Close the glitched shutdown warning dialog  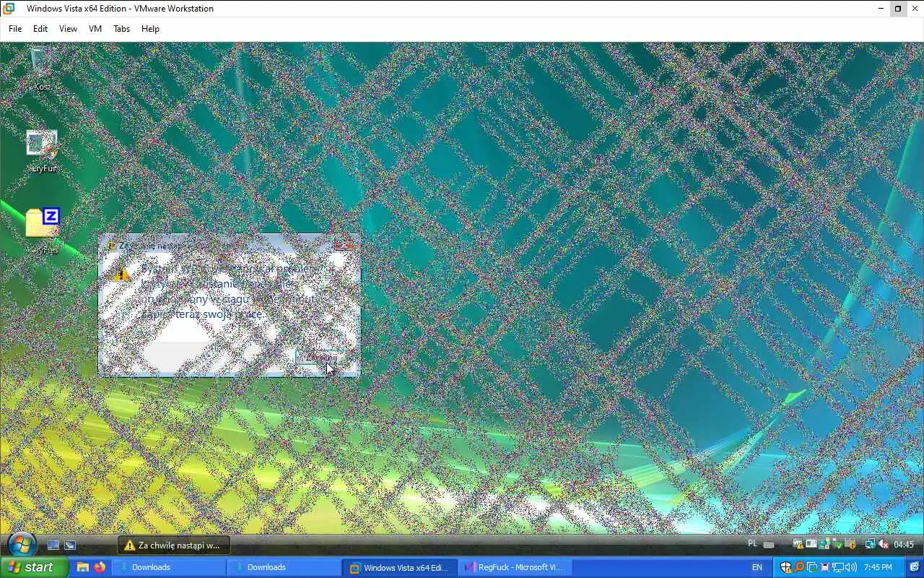click(x=346, y=245)
